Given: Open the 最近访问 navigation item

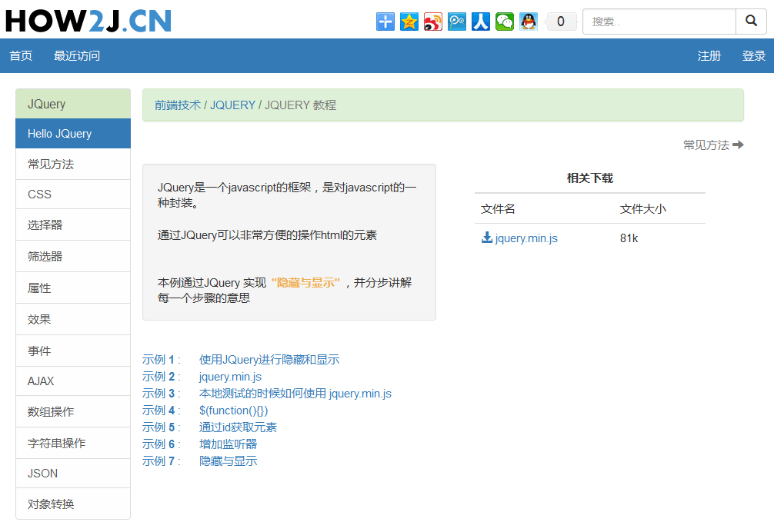Looking at the screenshot, I should pos(76,55).
